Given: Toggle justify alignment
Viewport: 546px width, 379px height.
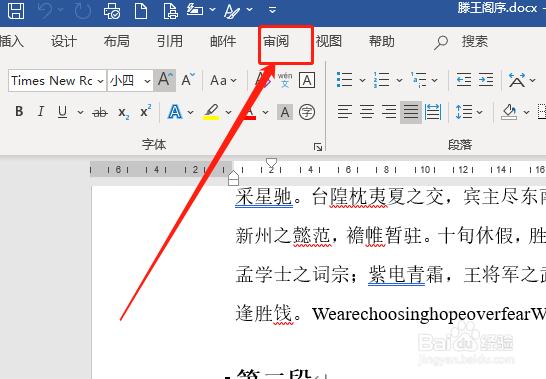Looking at the screenshot, I should pos(411,112).
